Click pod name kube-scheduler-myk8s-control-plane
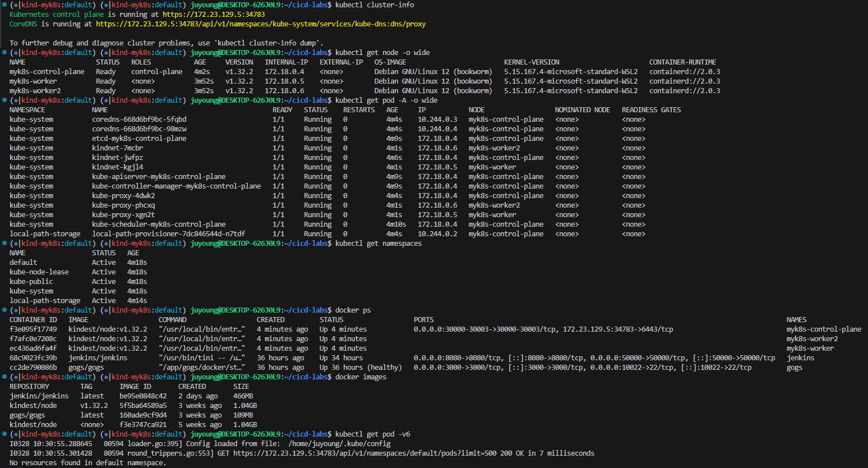The width and height of the screenshot is (868, 468). (159, 224)
